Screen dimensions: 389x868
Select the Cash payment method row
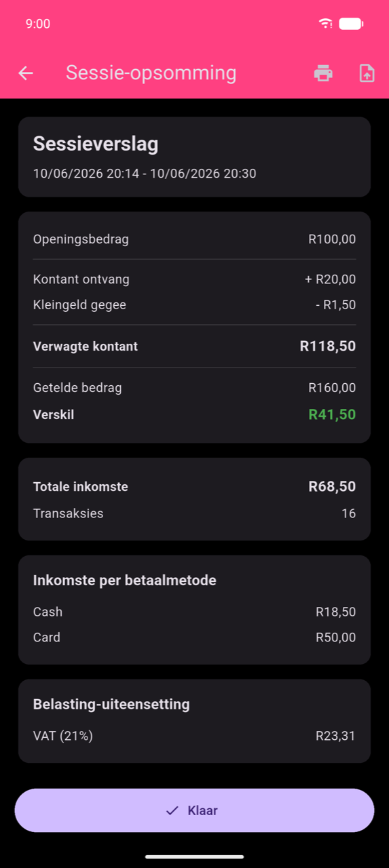pyautogui.click(x=194, y=612)
